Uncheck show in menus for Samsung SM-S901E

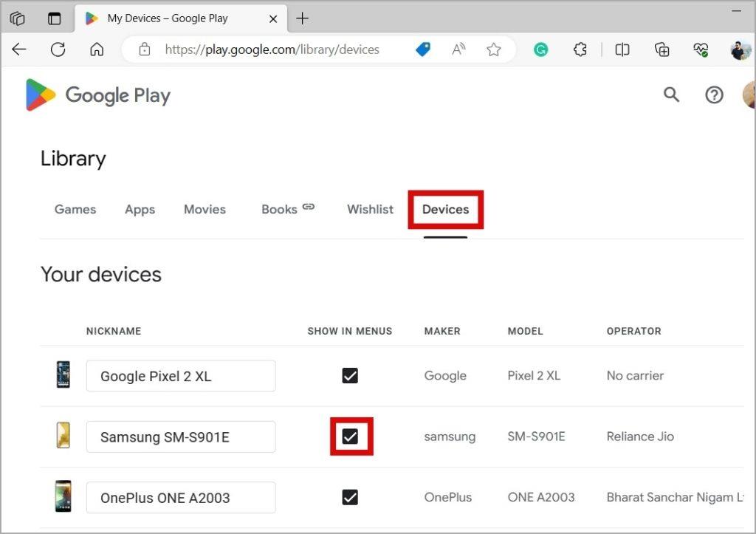point(350,437)
